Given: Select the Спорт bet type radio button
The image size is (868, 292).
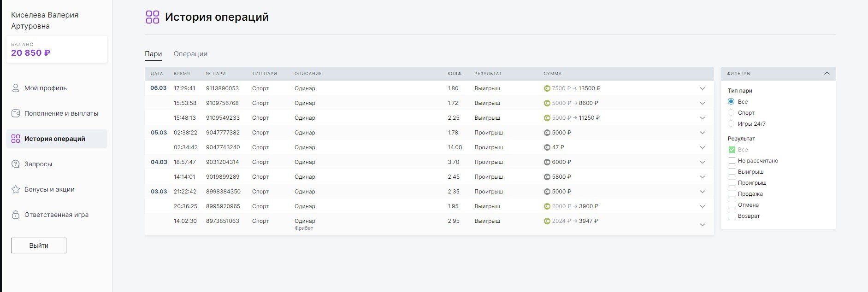Looking at the screenshot, I should [731, 112].
